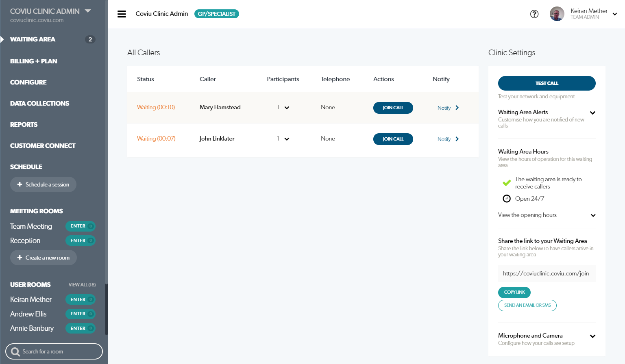
Task: Notify John Linklater
Action: coord(448,139)
